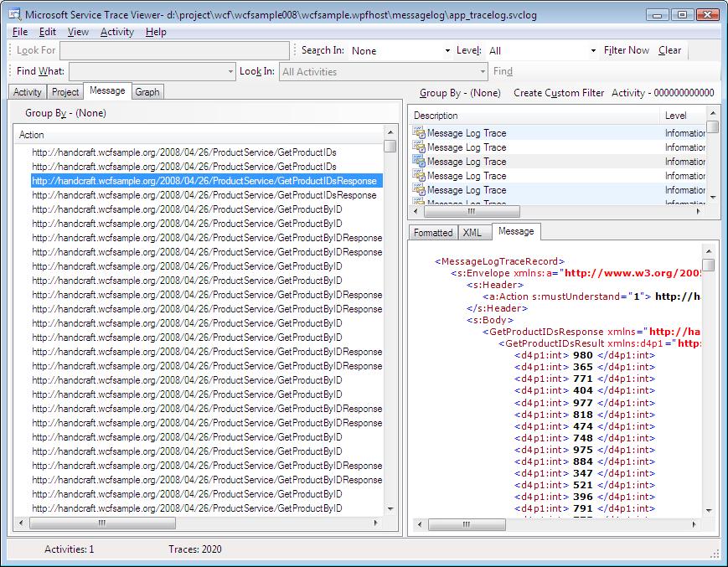Click Create Custom Filter
This screenshot has height=567, width=728.
tap(559, 93)
